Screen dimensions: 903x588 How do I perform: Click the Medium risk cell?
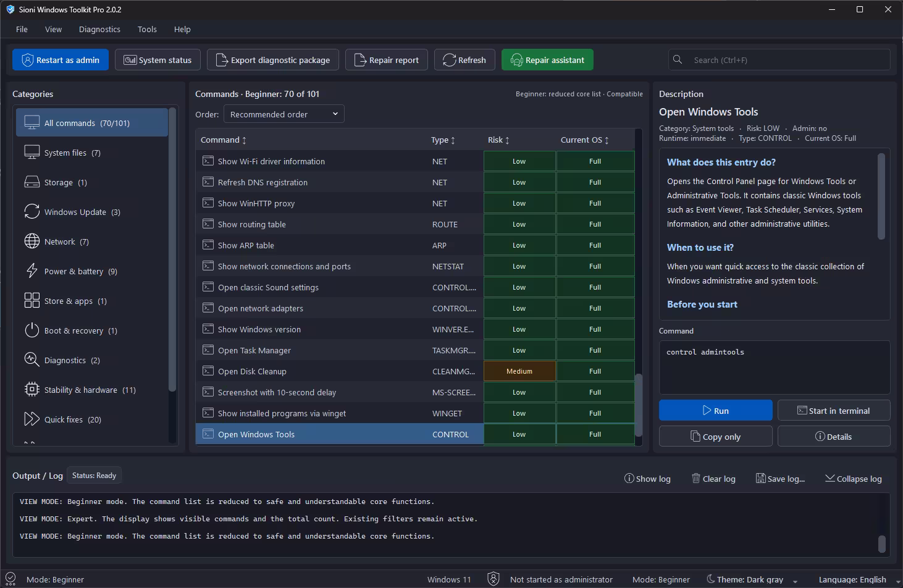519,371
